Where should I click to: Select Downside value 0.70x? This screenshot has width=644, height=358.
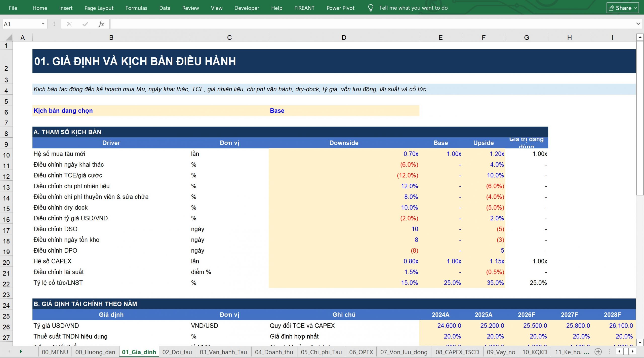(344, 154)
